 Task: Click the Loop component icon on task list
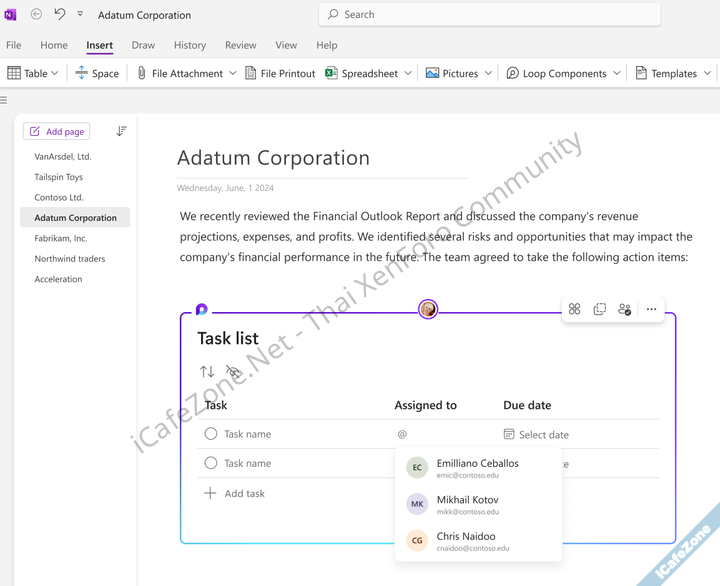[x=202, y=310]
